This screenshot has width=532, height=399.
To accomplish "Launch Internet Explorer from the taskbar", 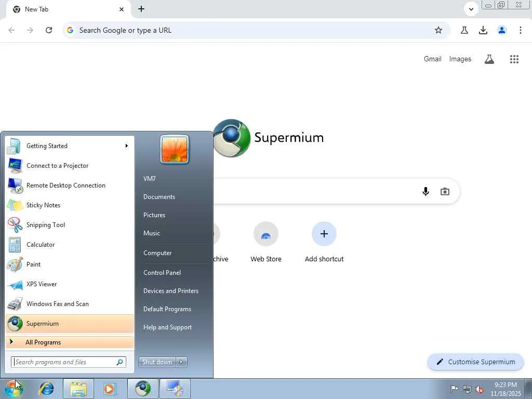I will (x=46, y=389).
